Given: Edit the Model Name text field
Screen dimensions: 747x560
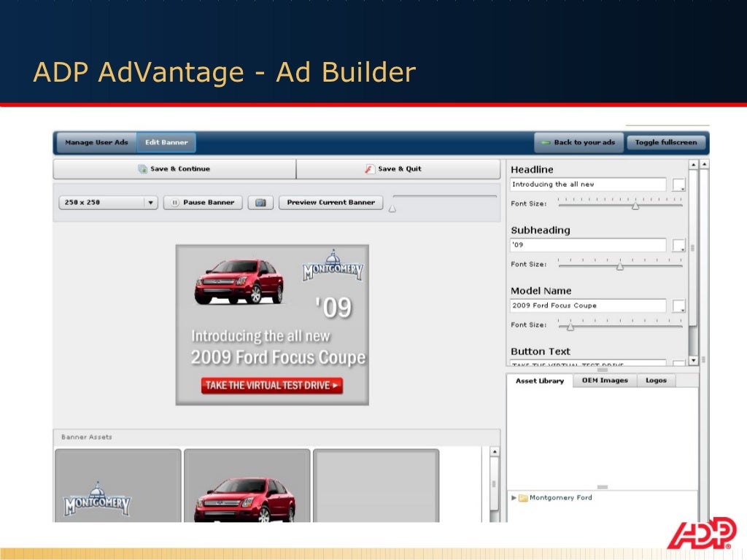Looking at the screenshot, I should (x=588, y=306).
